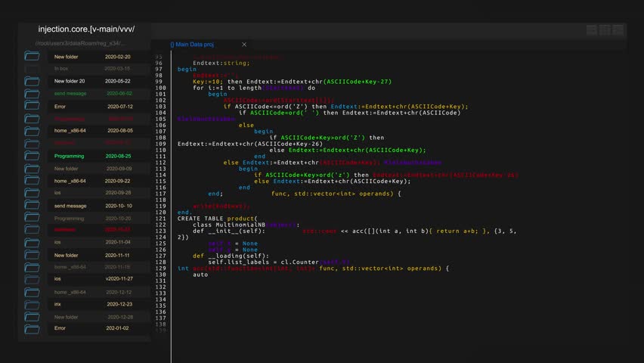This screenshot has width=644, height=363.
Task: Click line number 100 in the gutter
Action: 160,88
